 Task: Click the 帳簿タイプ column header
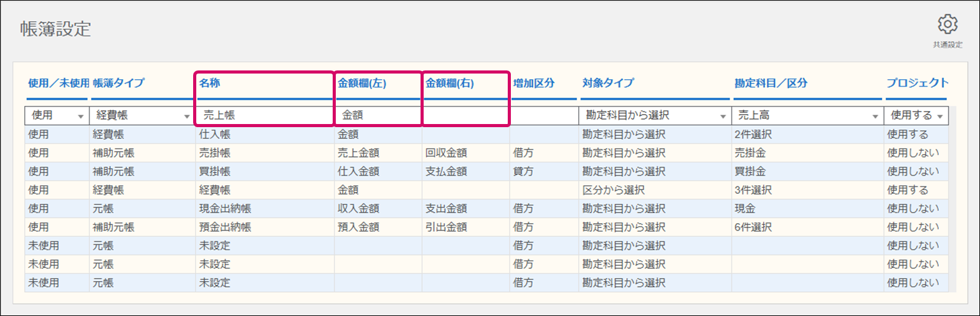[118, 83]
